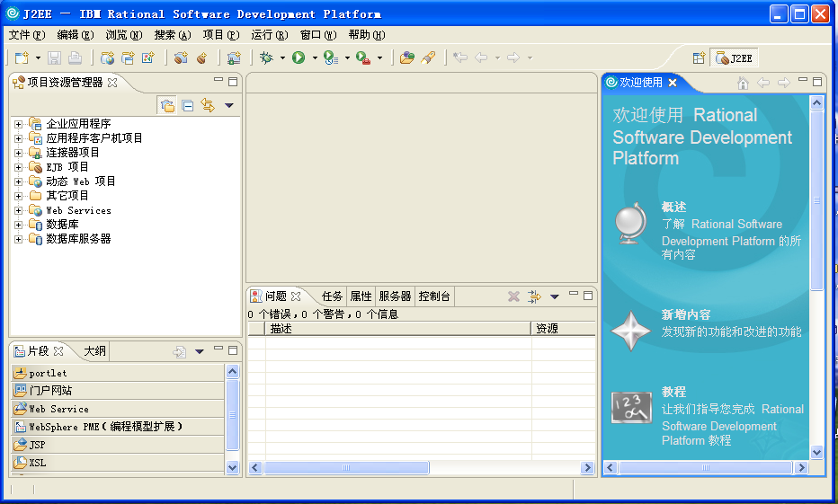Select the 数据库 tree item
This screenshot has height=504, width=838.
pyautogui.click(x=62, y=225)
